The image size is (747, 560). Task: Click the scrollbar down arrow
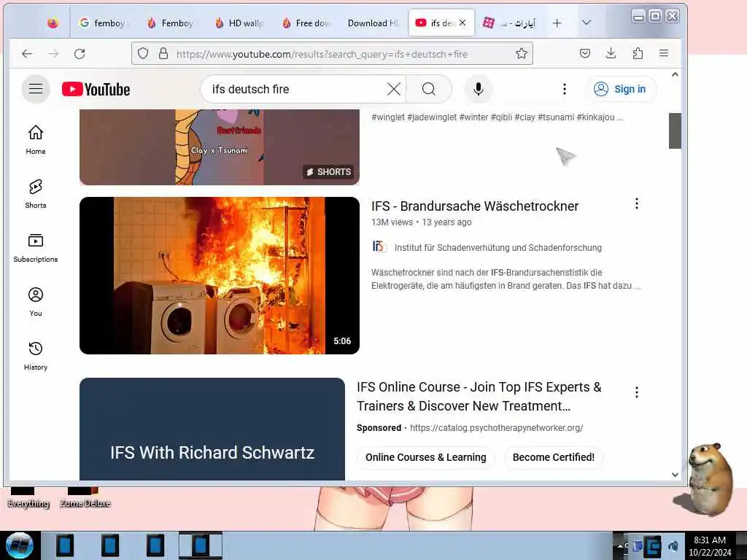click(x=675, y=474)
